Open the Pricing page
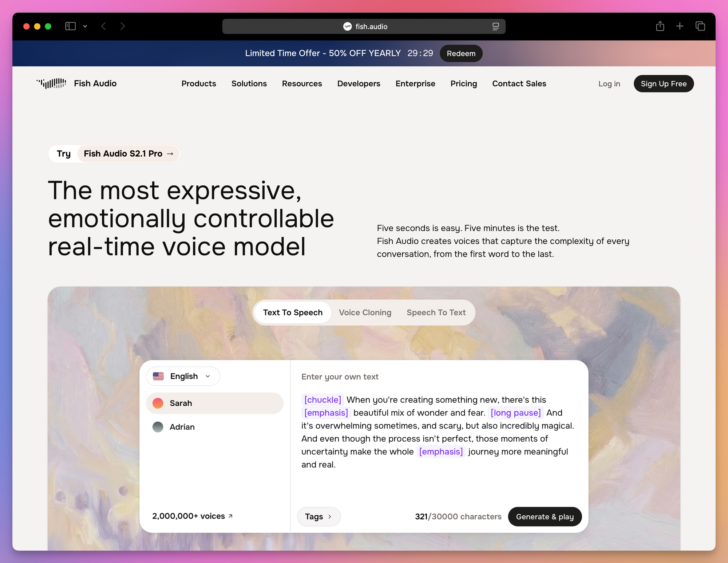 (463, 83)
